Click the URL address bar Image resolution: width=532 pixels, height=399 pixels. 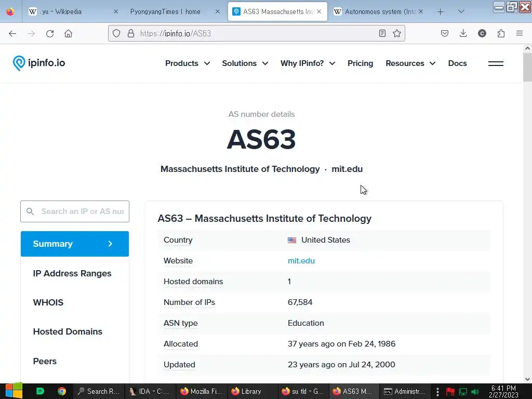point(257,33)
